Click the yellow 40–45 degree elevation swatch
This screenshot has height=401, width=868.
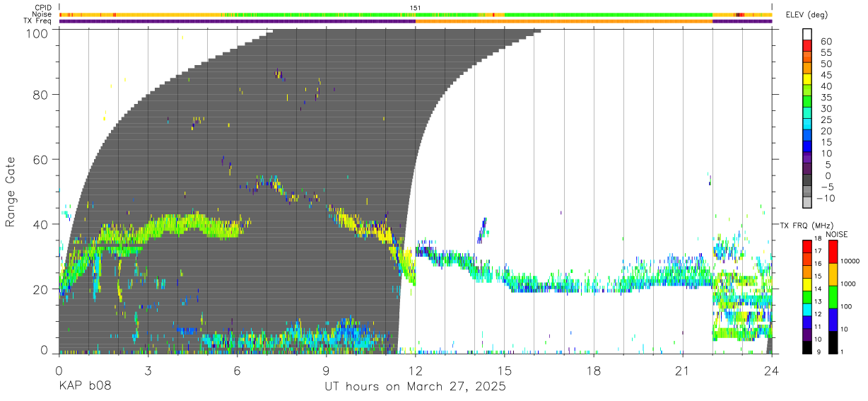(x=807, y=81)
